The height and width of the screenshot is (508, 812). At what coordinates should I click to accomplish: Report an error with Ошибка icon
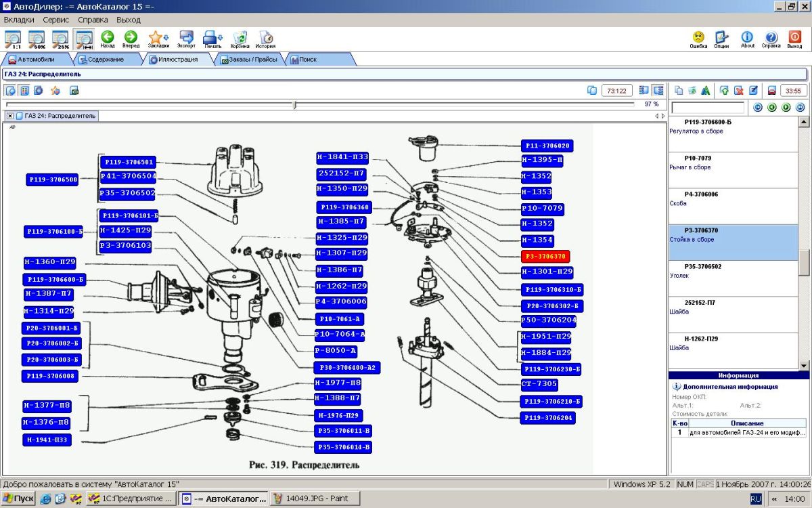point(698,39)
